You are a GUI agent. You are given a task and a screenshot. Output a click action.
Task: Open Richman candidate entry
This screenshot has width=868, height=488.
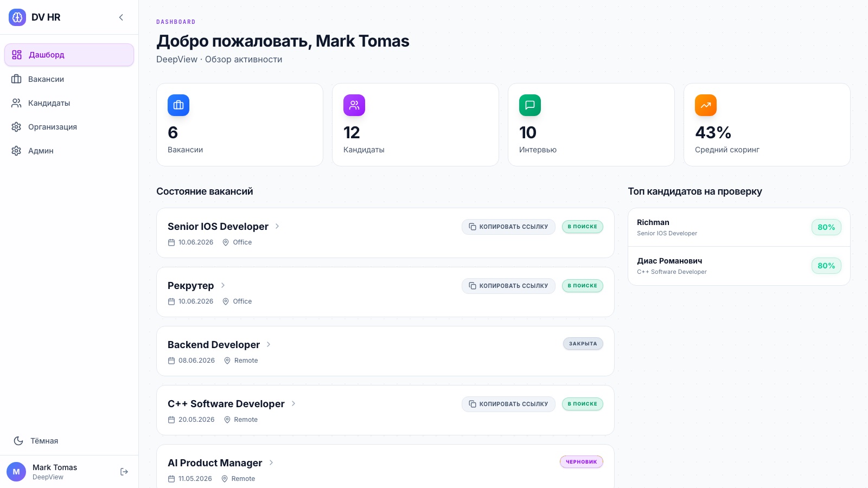(x=739, y=227)
